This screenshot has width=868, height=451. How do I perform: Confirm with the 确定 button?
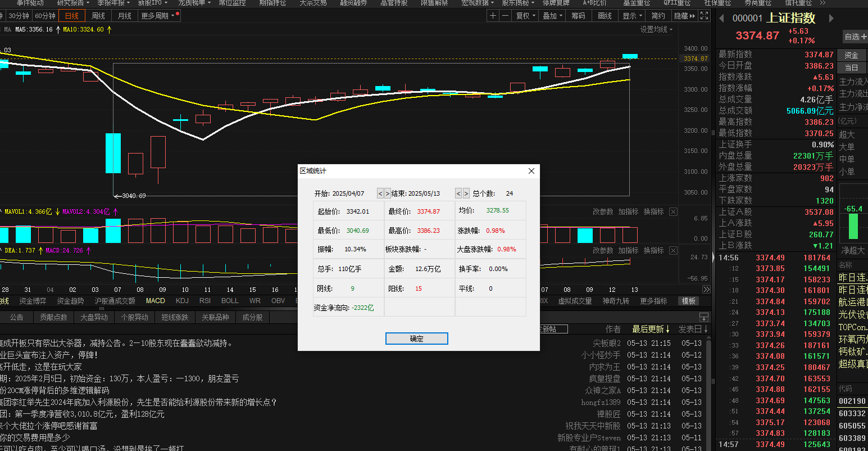click(x=416, y=339)
